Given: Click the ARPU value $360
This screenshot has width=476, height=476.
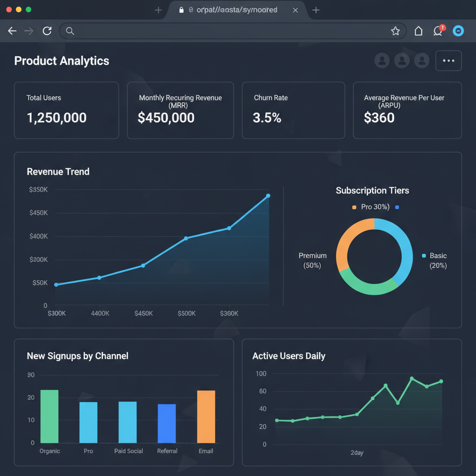Looking at the screenshot, I should 379,118.
